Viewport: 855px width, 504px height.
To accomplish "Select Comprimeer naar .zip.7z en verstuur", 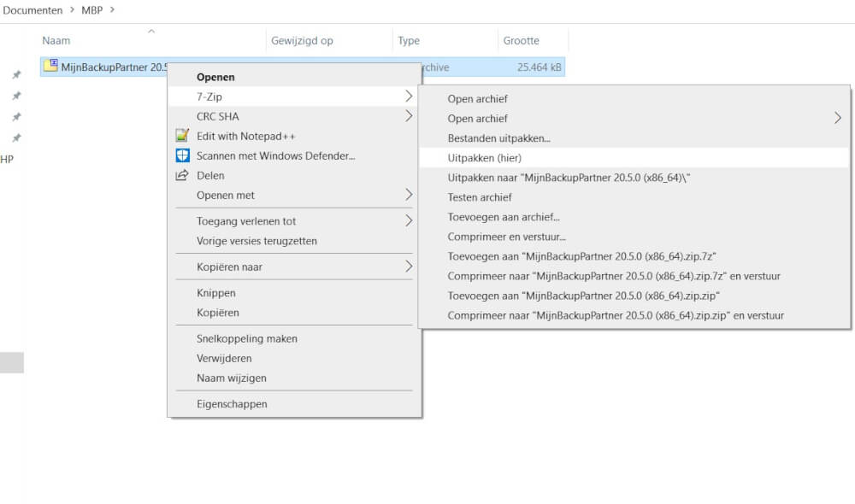I will coord(613,276).
